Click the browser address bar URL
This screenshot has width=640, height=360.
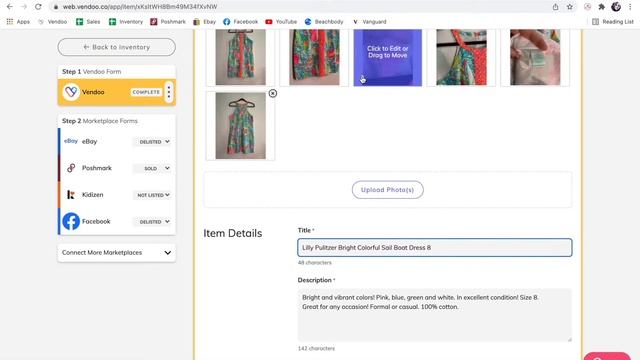click(x=140, y=7)
